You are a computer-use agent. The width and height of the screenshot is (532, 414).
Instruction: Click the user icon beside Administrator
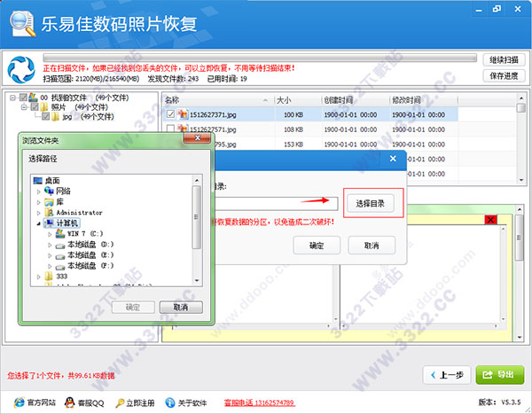pyautogui.click(x=50, y=213)
